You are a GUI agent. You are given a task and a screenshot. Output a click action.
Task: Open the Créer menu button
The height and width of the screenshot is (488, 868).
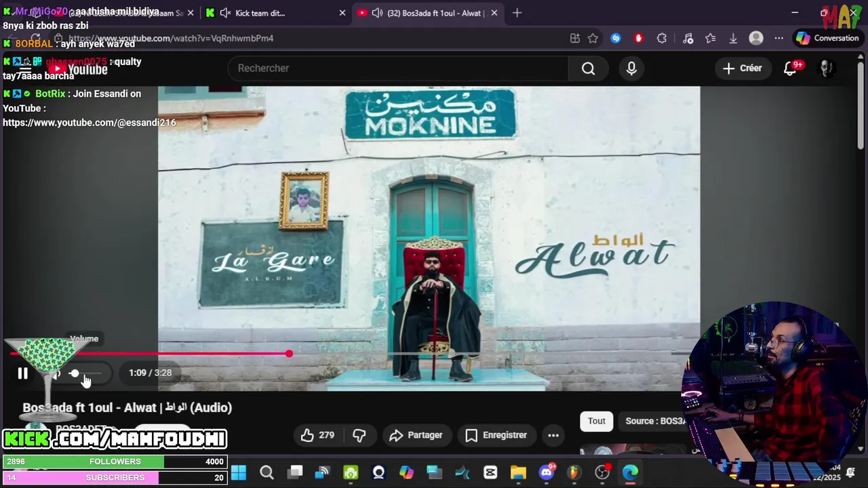tap(742, 68)
